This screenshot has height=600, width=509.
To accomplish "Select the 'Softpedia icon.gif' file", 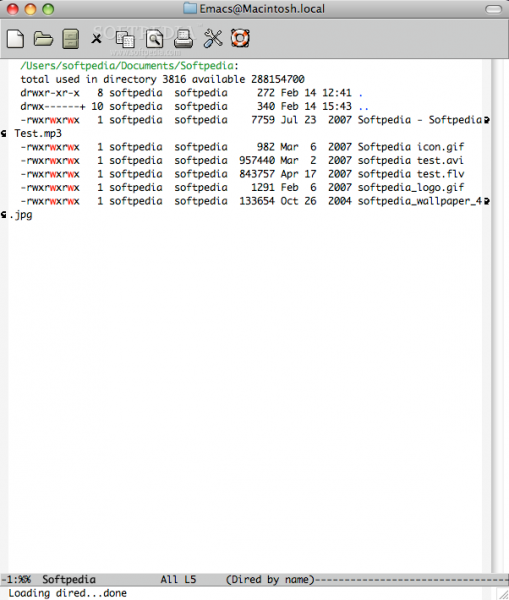I will click(411, 147).
